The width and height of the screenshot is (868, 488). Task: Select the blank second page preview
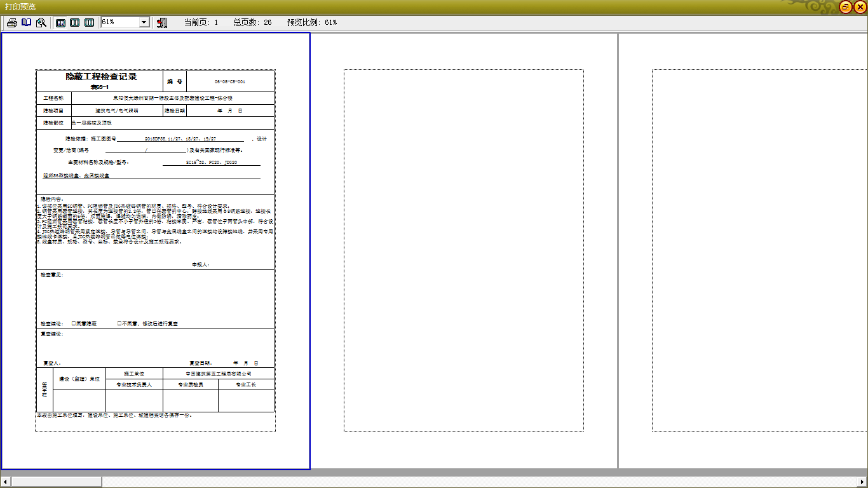(x=463, y=250)
